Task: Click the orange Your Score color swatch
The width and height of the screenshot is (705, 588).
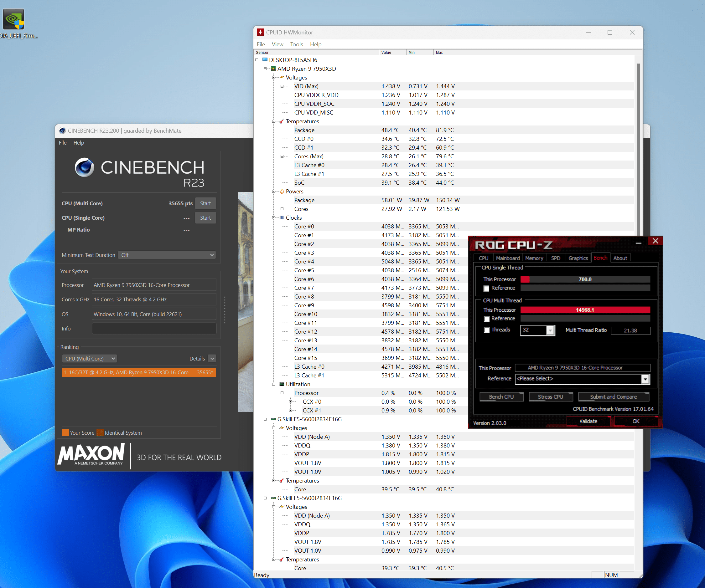Action: tap(65, 433)
